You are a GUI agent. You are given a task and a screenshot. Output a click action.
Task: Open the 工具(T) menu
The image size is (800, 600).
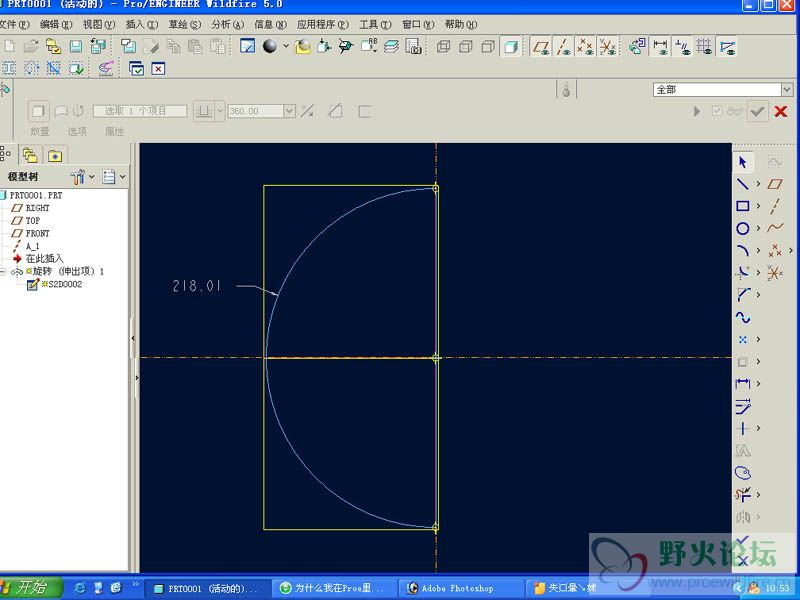pyautogui.click(x=375, y=24)
